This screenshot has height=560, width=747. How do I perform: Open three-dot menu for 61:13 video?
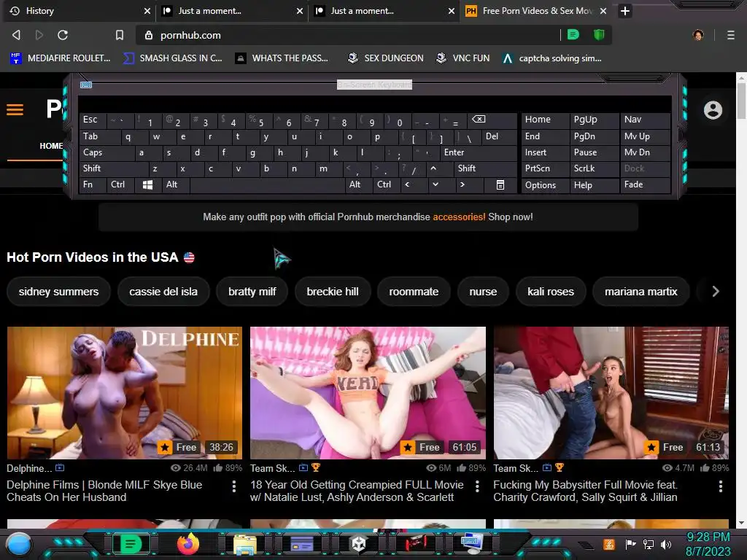pos(720,486)
